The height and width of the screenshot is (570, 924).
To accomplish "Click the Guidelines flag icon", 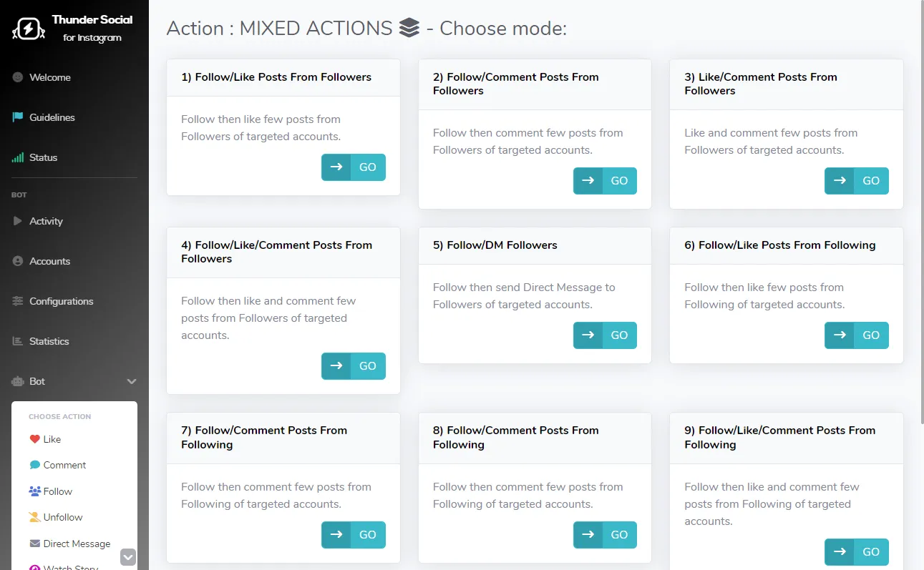I will tap(18, 117).
